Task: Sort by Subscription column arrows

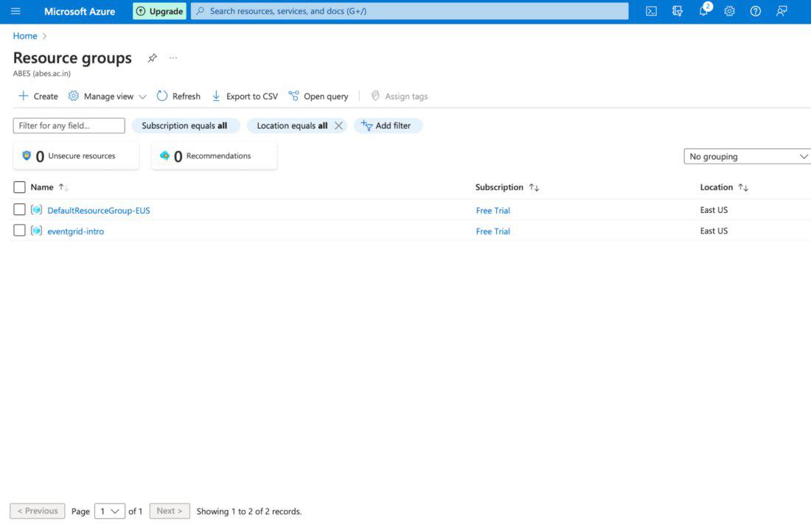Action: [535, 187]
